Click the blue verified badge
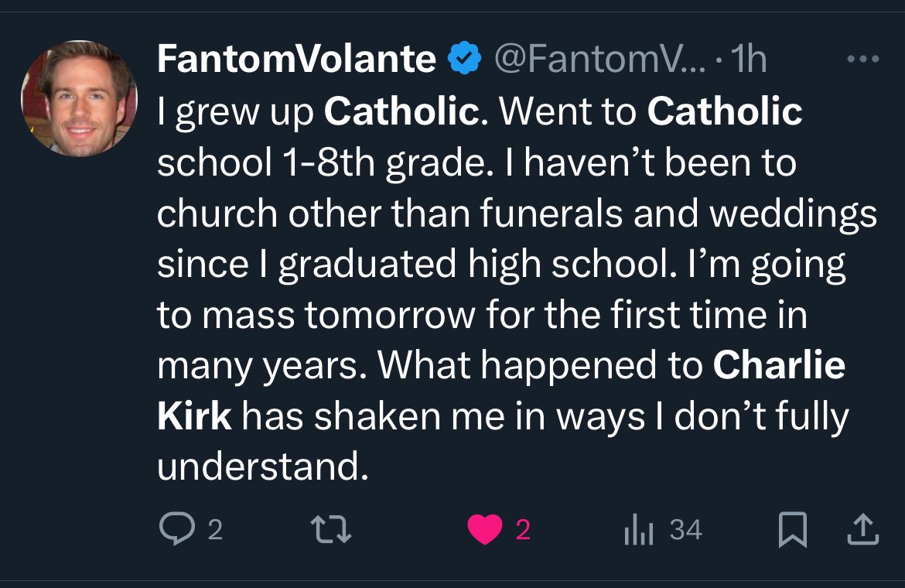Image resolution: width=905 pixels, height=588 pixels. (x=464, y=60)
